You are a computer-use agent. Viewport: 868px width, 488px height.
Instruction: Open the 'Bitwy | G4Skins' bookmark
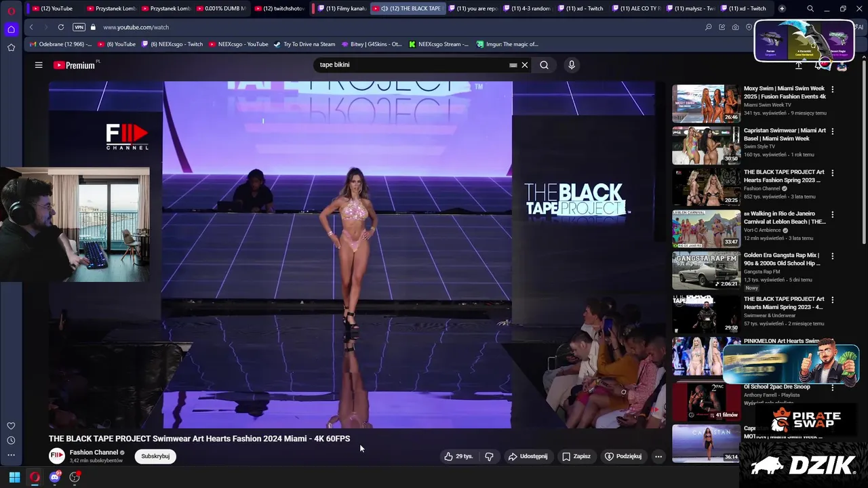pos(371,44)
